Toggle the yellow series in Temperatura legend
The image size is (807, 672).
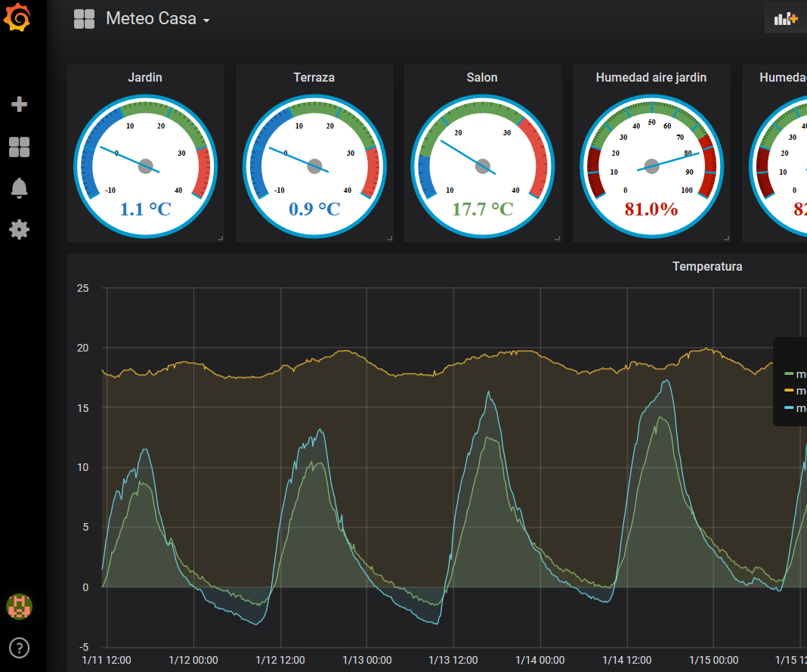pyautogui.click(x=799, y=391)
